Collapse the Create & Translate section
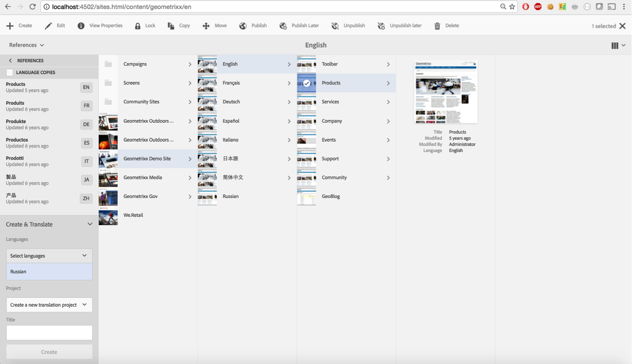Image resolution: width=632 pixels, height=364 pixels. [90, 224]
